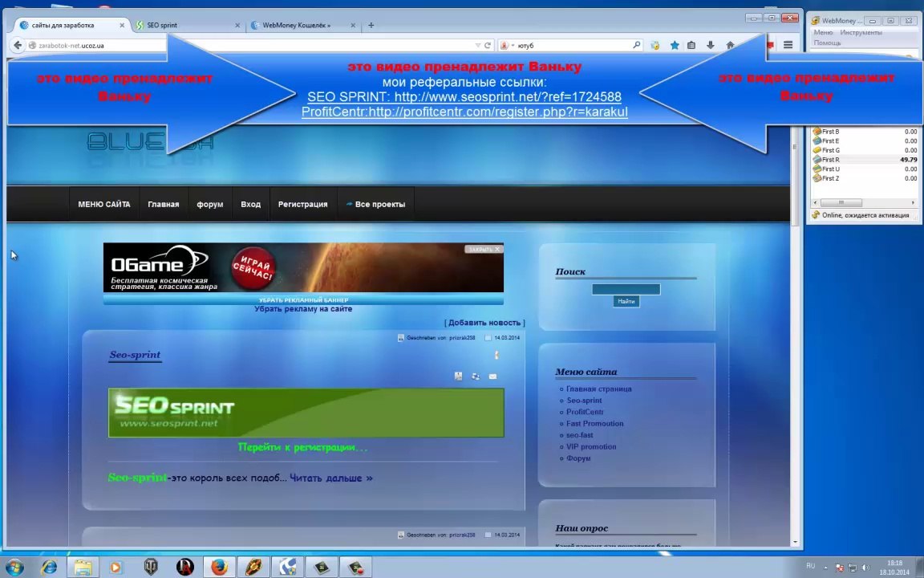Click the envelope icon in Seo-sprint post

pos(492,376)
